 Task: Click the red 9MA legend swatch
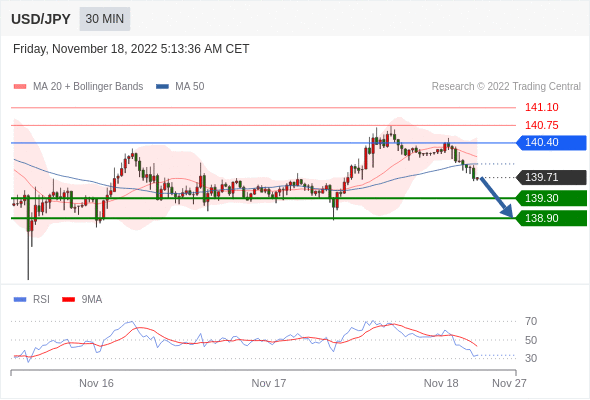point(68,300)
